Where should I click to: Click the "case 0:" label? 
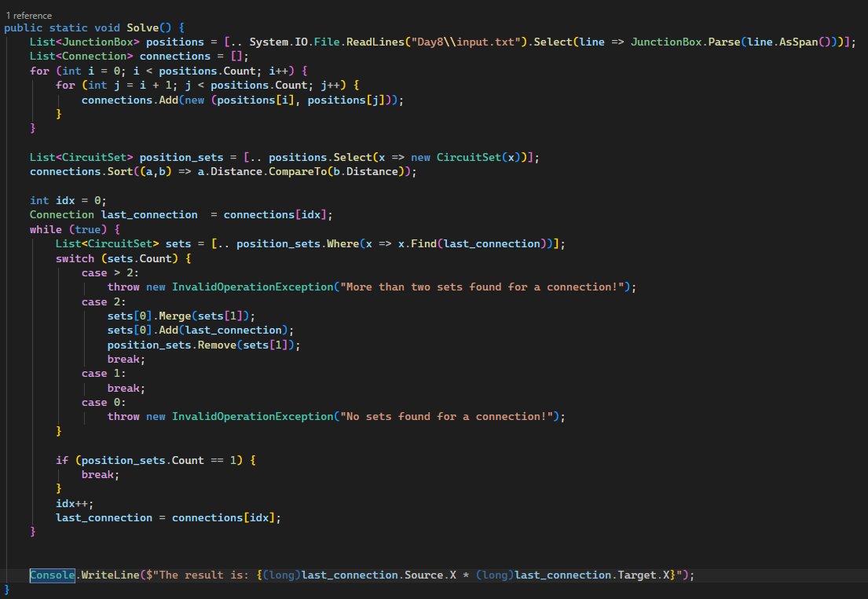pyautogui.click(x=104, y=403)
